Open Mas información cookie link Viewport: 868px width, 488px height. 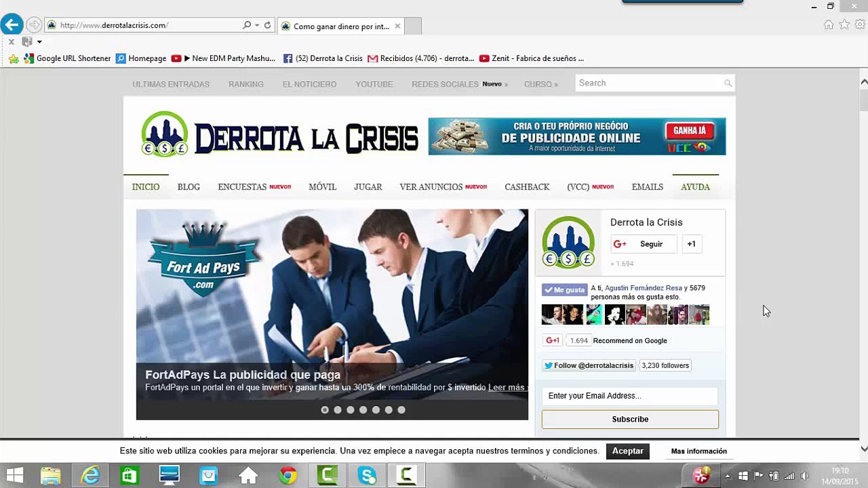(698, 451)
